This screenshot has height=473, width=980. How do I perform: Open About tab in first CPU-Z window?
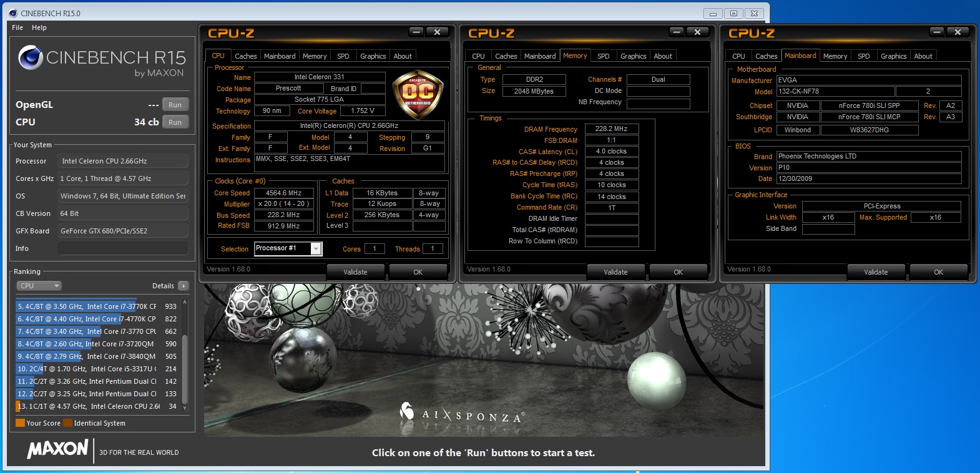pyautogui.click(x=403, y=56)
